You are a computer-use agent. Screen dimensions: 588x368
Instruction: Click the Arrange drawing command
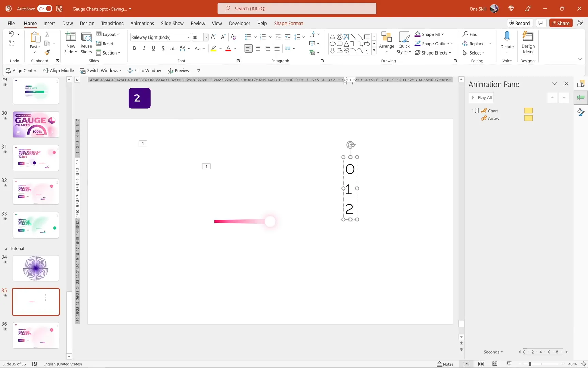(387, 43)
